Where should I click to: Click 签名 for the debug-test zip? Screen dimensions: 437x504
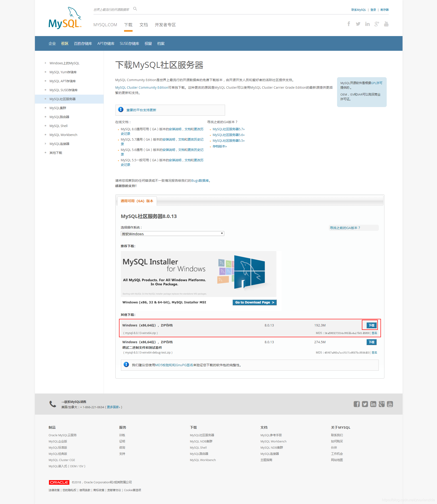pyautogui.click(x=374, y=353)
